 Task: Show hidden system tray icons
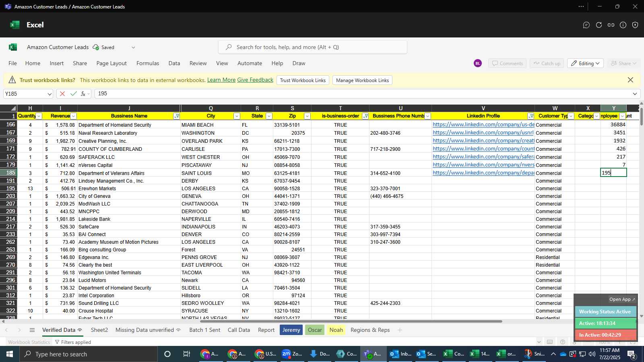(x=553, y=354)
